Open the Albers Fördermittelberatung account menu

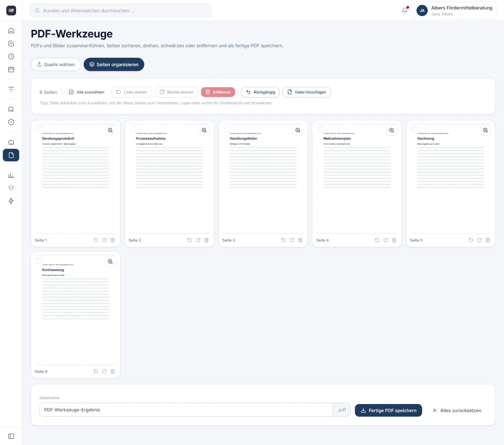(455, 10)
